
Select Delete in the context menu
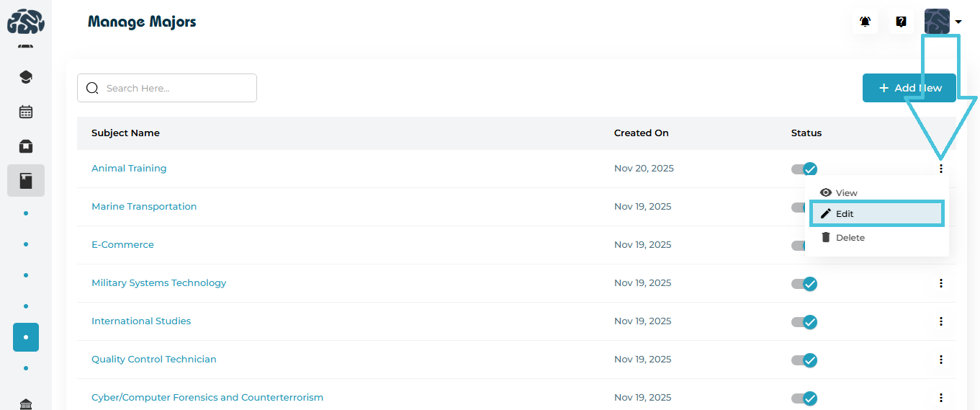point(850,238)
